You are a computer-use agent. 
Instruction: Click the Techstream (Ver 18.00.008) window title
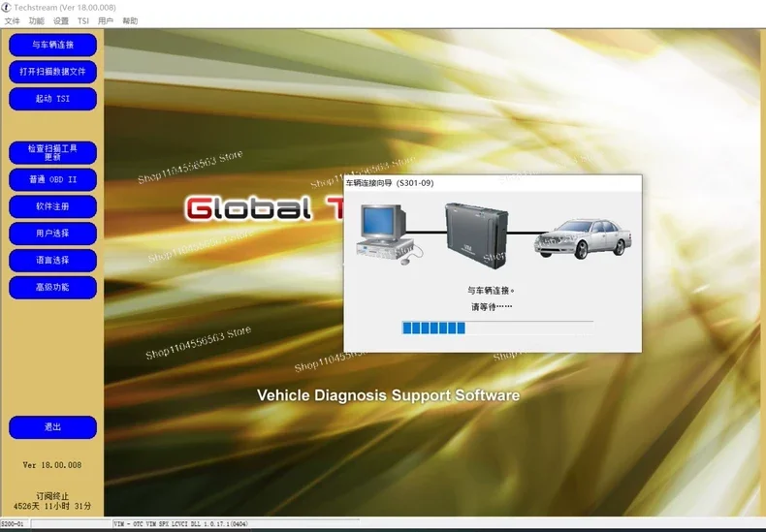pyautogui.click(x=65, y=8)
